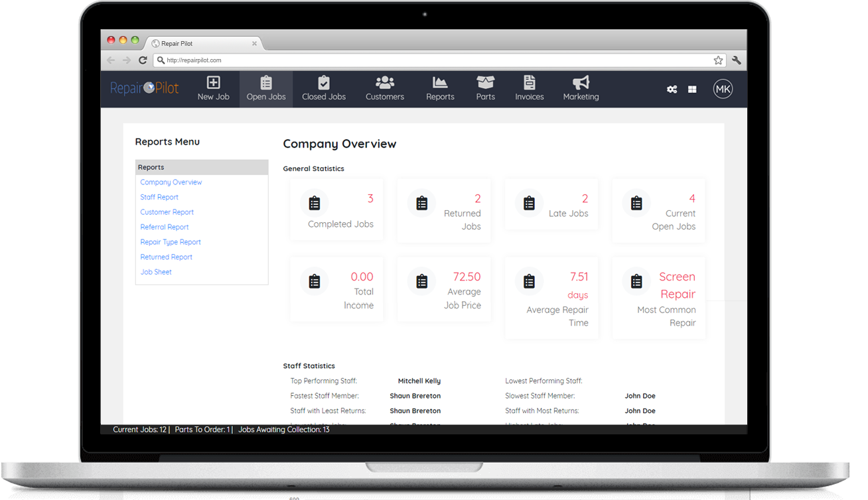This screenshot has width=868, height=500.
Task: Click the Repair Pilot logo
Action: [x=145, y=88]
